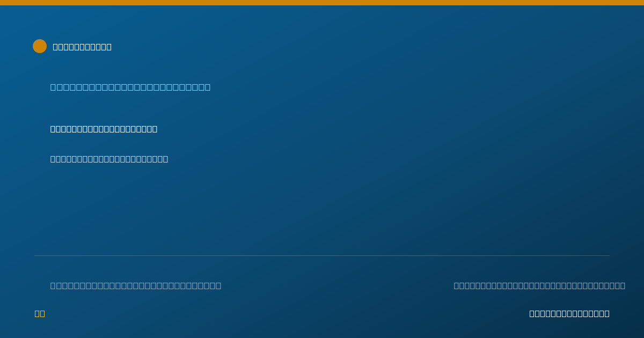
Task: Click the short yellow label in the footer
Action: click(40, 313)
